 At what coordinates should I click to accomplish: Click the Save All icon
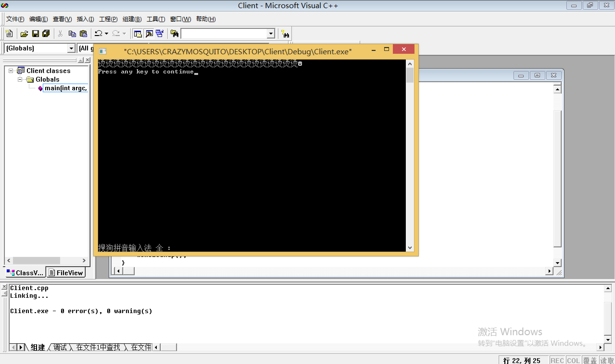pos(46,33)
